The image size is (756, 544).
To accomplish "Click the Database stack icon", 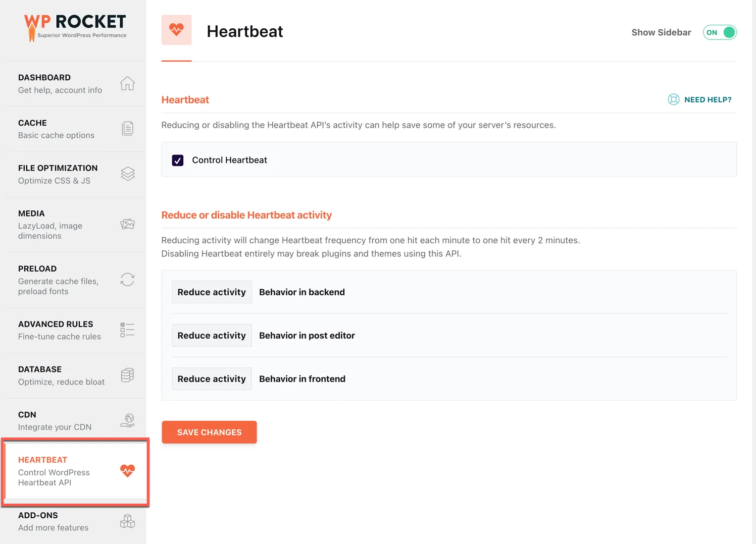I will pyautogui.click(x=127, y=375).
